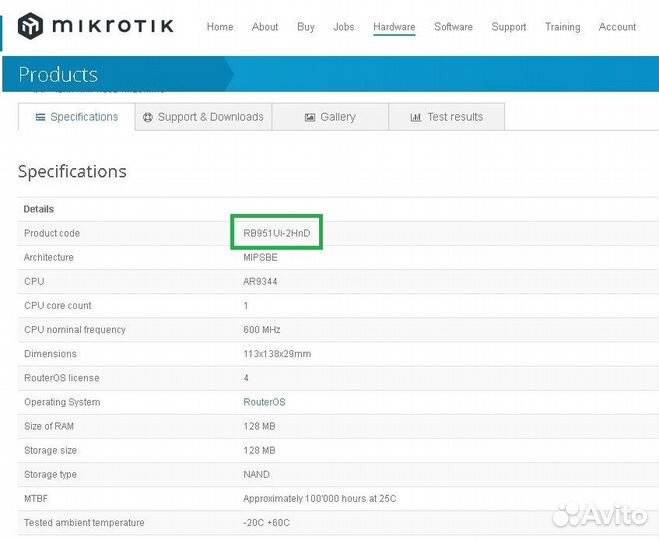
Task: Click the Operating System label
Action: 62,402
